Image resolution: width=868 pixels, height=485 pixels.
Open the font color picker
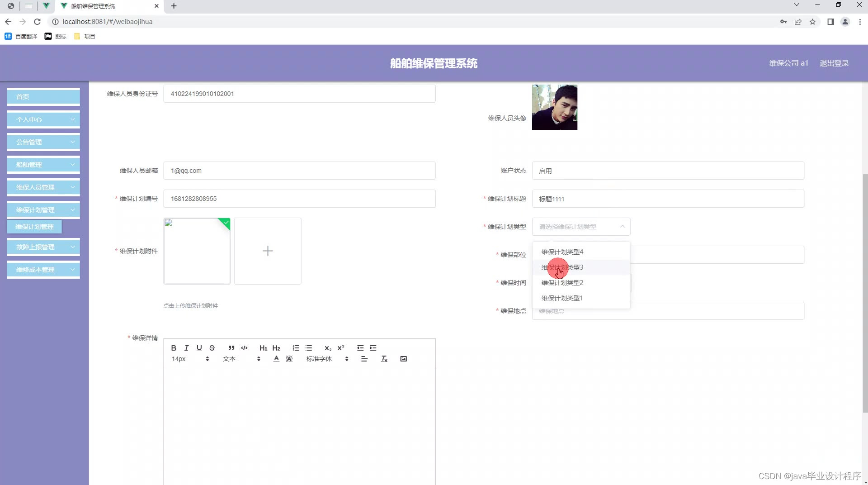276,358
